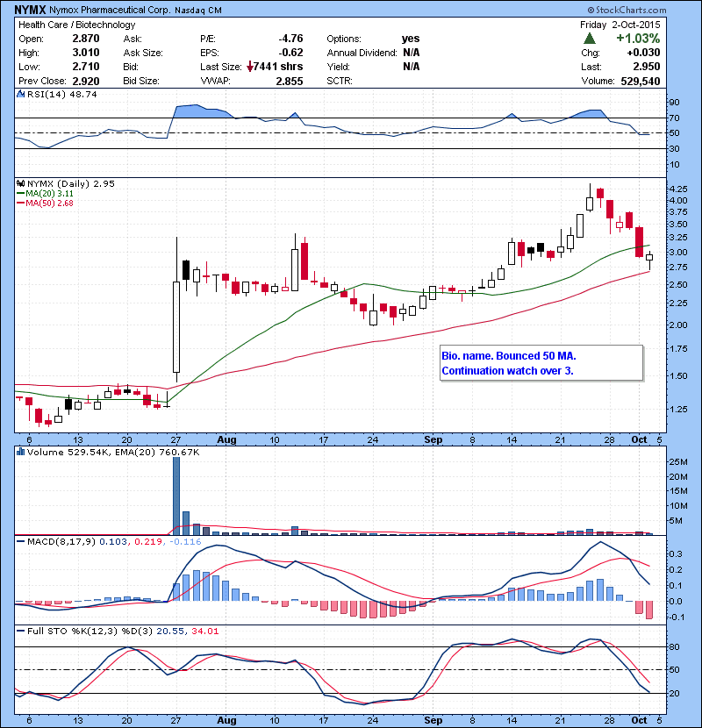This screenshot has height=728, width=702.
Task: Click the Volume 529.54K, EMA(20) 760.67K title
Action: pos(113,452)
